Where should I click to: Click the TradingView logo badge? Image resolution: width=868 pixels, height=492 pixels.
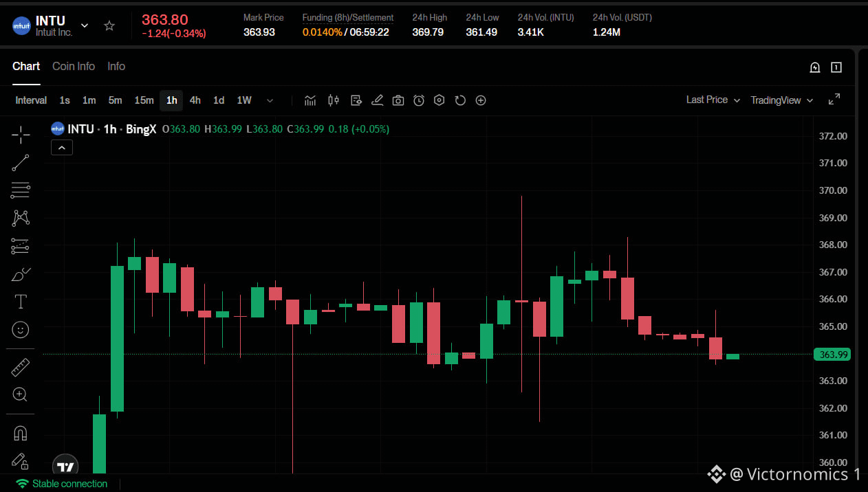pyautogui.click(x=65, y=467)
